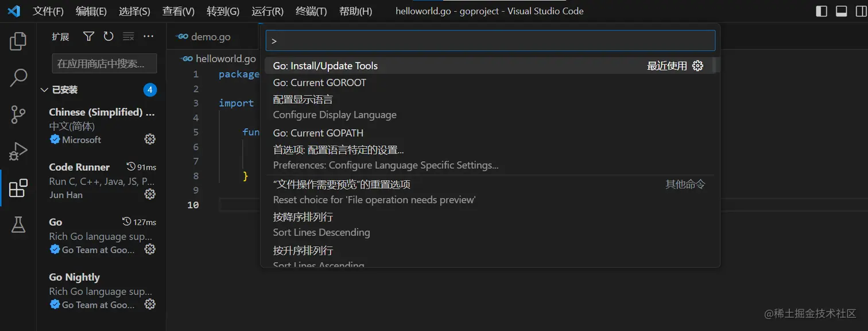Screen dimensions: 868x331
Task: Click the installed count badge 4
Action: [150, 90]
